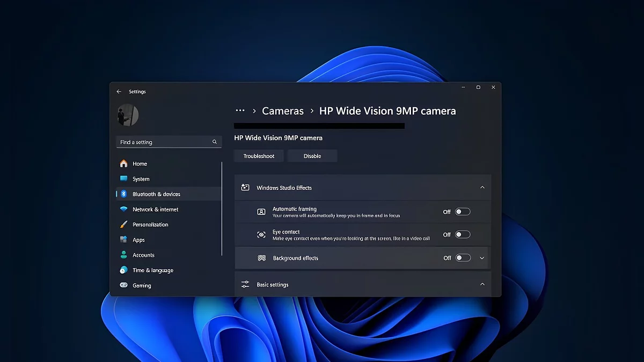Enable the Eye contact switch
644x362 pixels.
click(463, 234)
